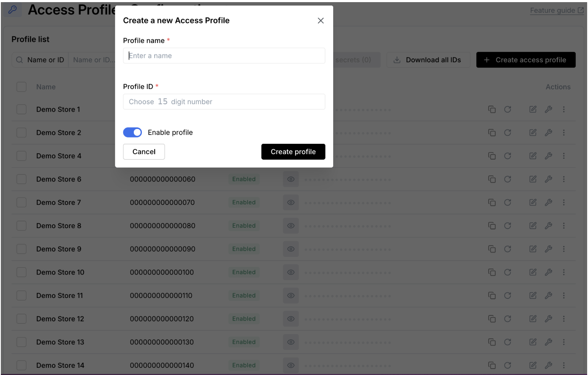Open the Name or ID search filter selector

[40, 60]
